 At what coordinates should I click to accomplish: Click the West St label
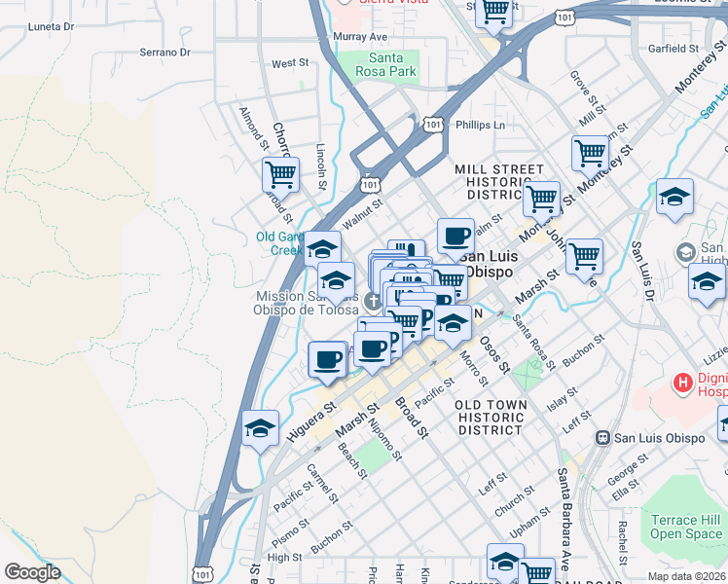(x=290, y=63)
